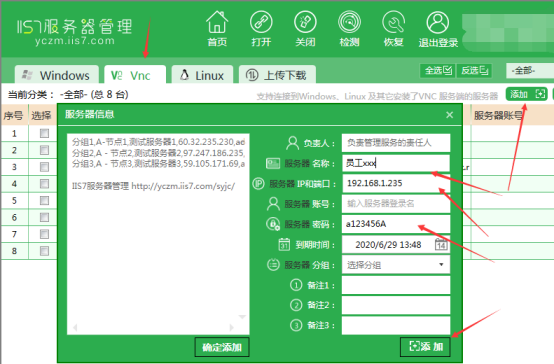Click the 打开 open icon
This screenshot has width=554, height=364.
point(261,29)
